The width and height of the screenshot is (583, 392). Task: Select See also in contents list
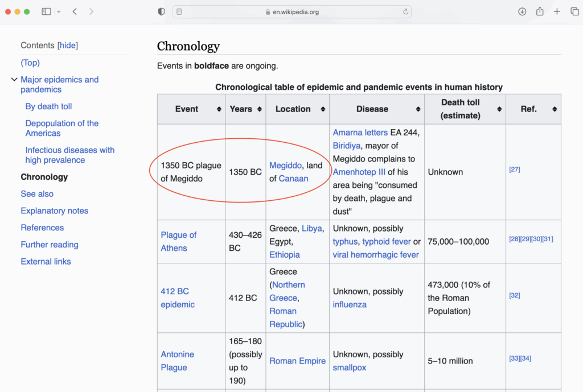click(x=37, y=194)
